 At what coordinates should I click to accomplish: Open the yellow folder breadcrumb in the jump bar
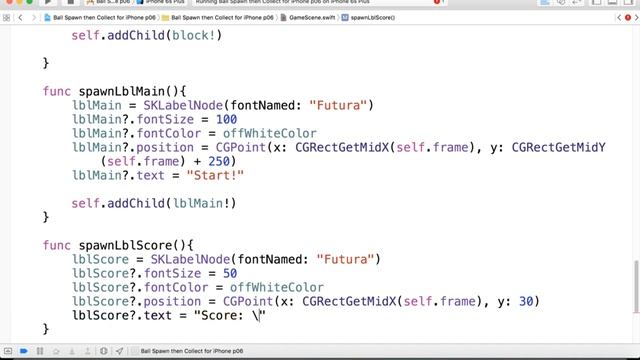point(218,18)
